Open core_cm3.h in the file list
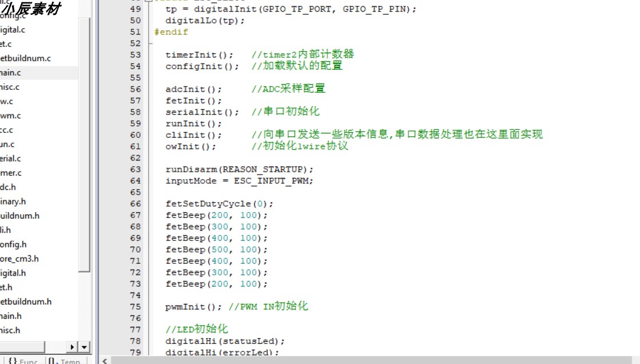Screen dimensions: 640x364 tap(19, 258)
